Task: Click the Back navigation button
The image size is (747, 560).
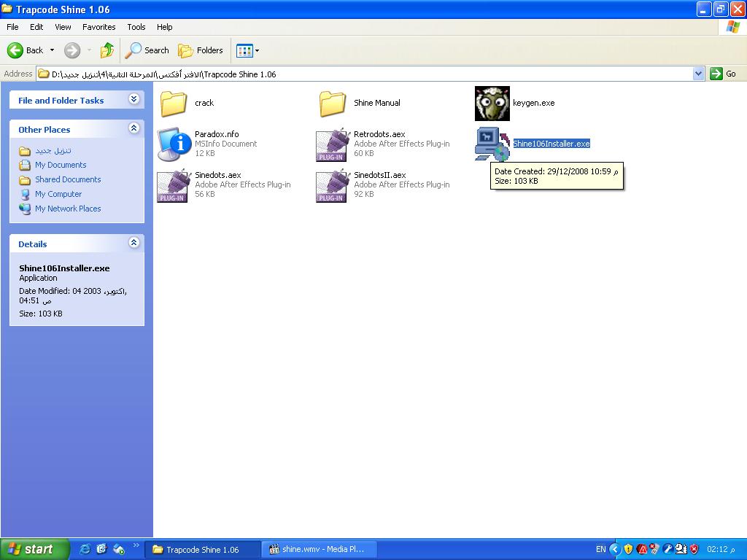Action: (26, 50)
